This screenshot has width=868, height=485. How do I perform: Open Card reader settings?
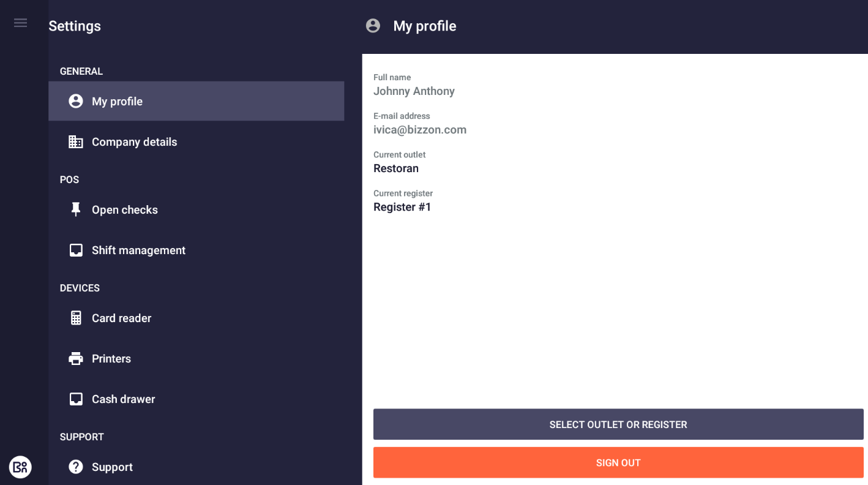click(x=196, y=318)
